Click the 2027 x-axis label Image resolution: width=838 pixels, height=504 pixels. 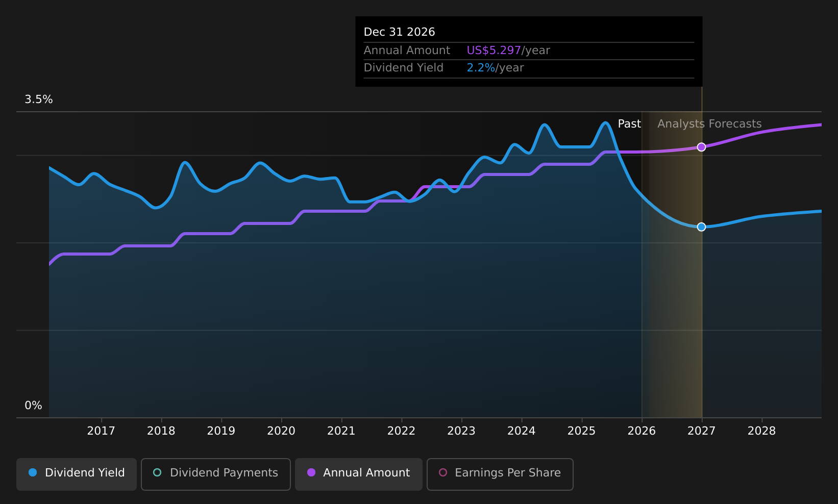tap(702, 431)
